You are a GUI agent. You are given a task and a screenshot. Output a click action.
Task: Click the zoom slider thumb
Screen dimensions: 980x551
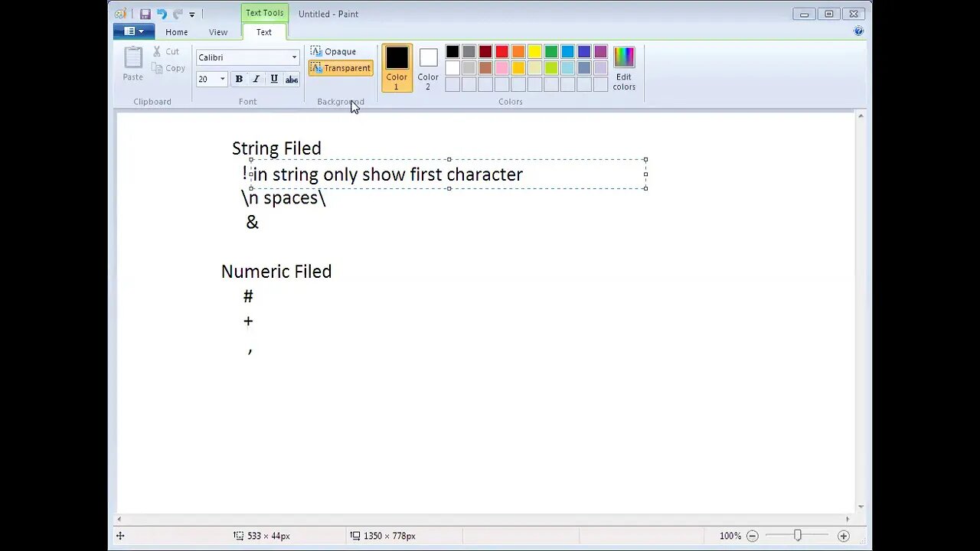pos(798,536)
